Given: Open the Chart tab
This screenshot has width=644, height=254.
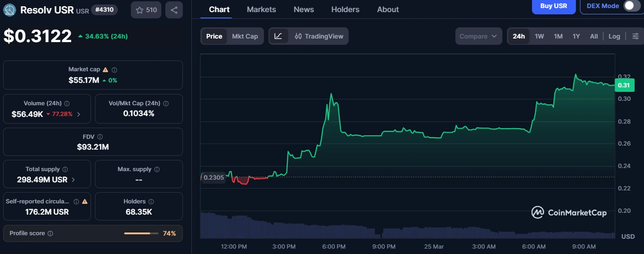Looking at the screenshot, I should pyautogui.click(x=219, y=9).
